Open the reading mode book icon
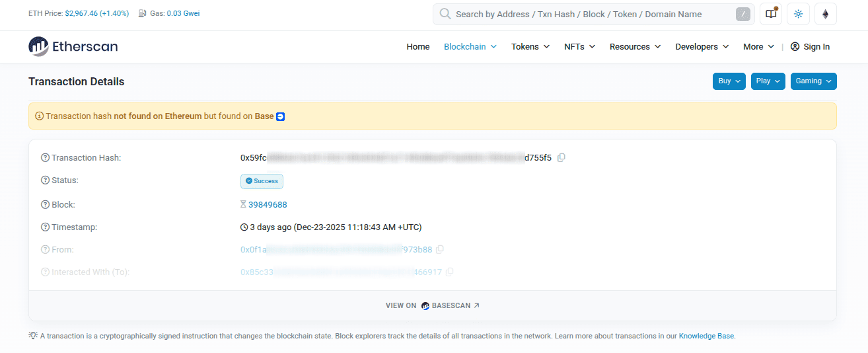This screenshot has height=353, width=868. (771, 14)
